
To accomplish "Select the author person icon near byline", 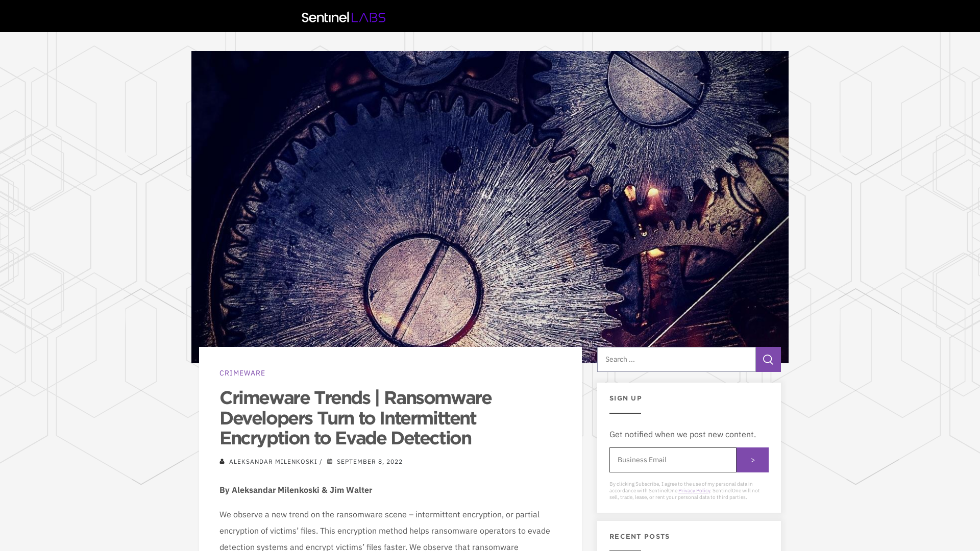I will pyautogui.click(x=222, y=461).
